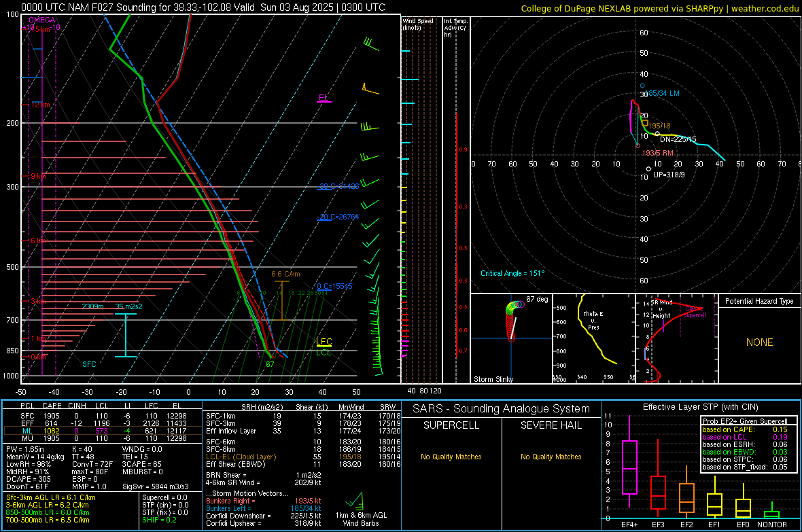802x532 pixels.
Task: Click the 'Theta-E v. Pres' inset label
Action: (593, 320)
